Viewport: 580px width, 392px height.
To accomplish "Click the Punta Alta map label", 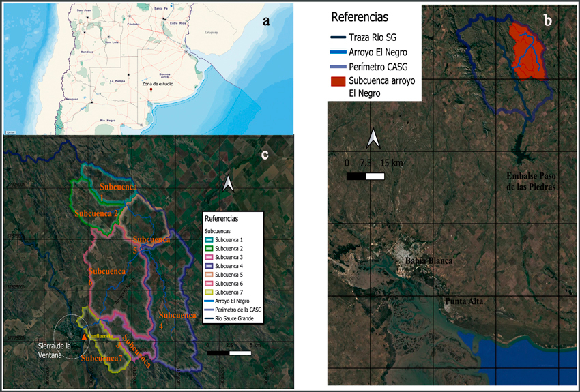I will [x=467, y=301].
